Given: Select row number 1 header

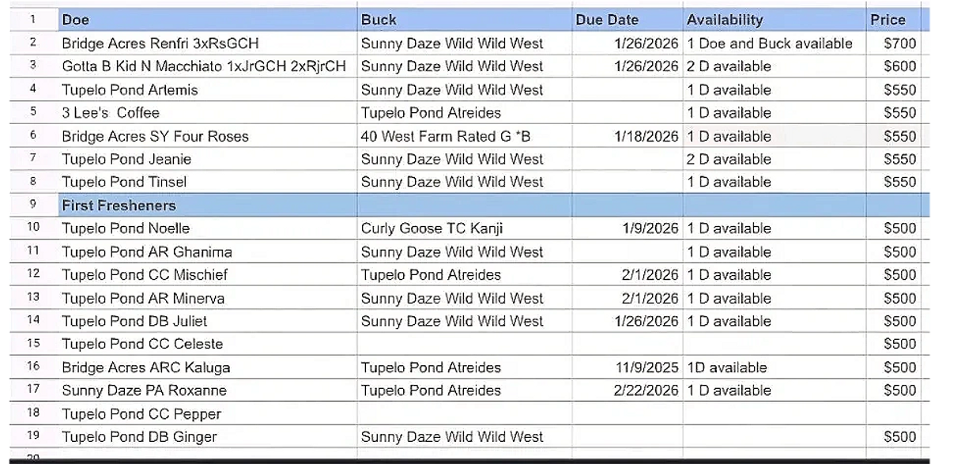Looking at the screenshot, I should pos(32,20).
